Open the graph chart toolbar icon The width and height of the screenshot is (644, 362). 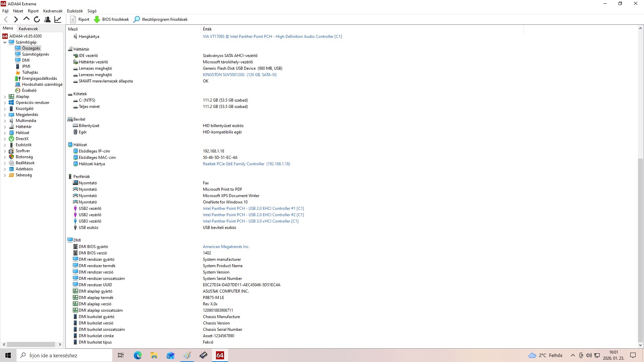pos(58,19)
